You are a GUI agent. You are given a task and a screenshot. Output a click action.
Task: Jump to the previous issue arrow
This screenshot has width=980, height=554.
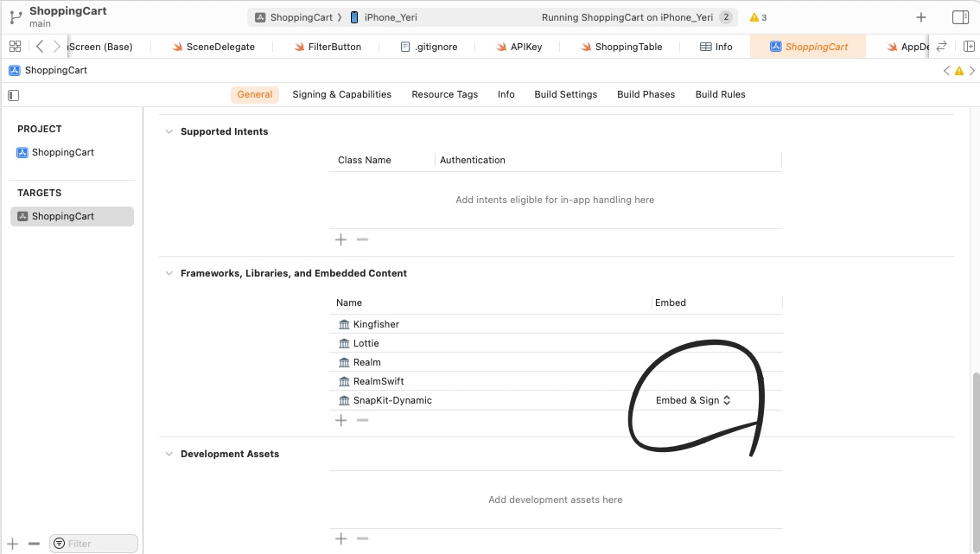[946, 71]
